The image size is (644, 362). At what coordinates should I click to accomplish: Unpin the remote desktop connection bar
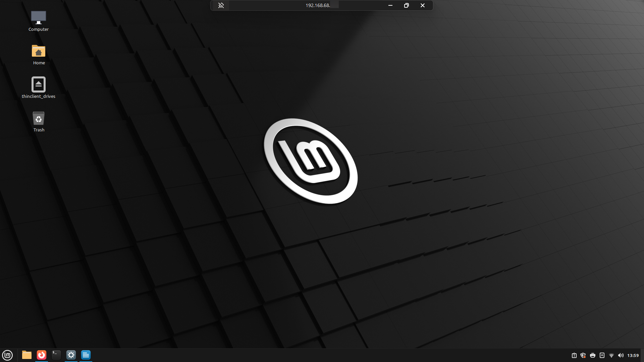pyautogui.click(x=221, y=5)
